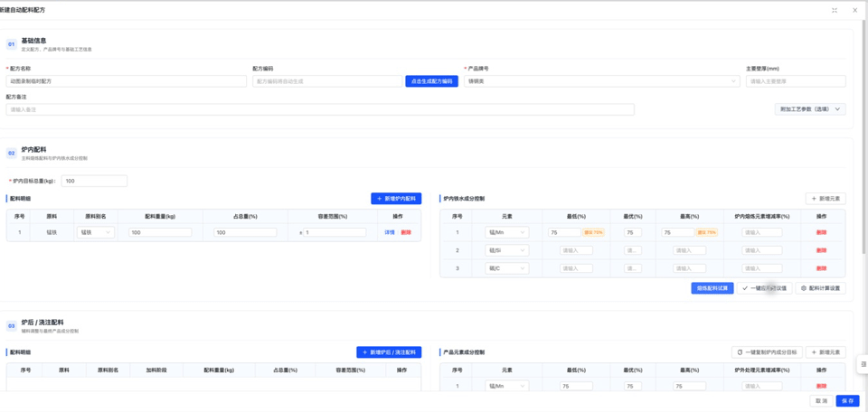Screen dimensions: 868x412
Task: Expand 附加工艺参数 (选填) section
Action: click(x=810, y=109)
